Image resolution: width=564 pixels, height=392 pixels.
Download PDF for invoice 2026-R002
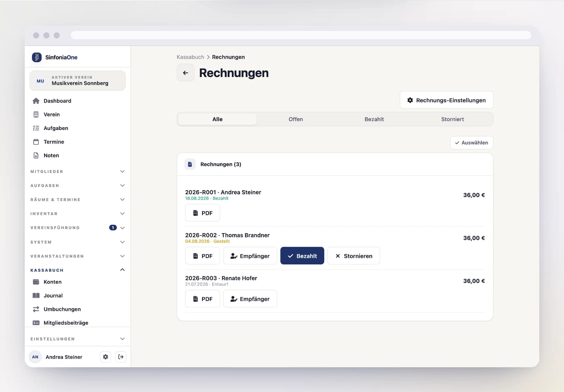pos(203,256)
